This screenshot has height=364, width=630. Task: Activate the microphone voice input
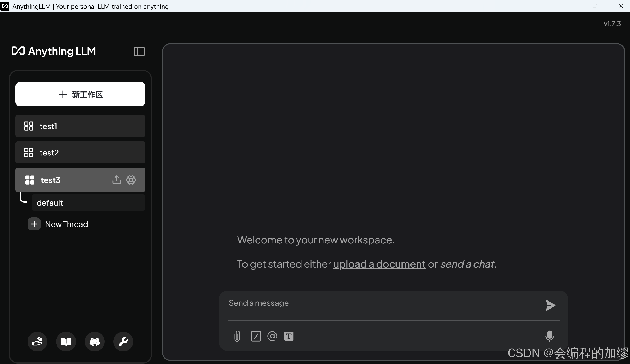[549, 336]
